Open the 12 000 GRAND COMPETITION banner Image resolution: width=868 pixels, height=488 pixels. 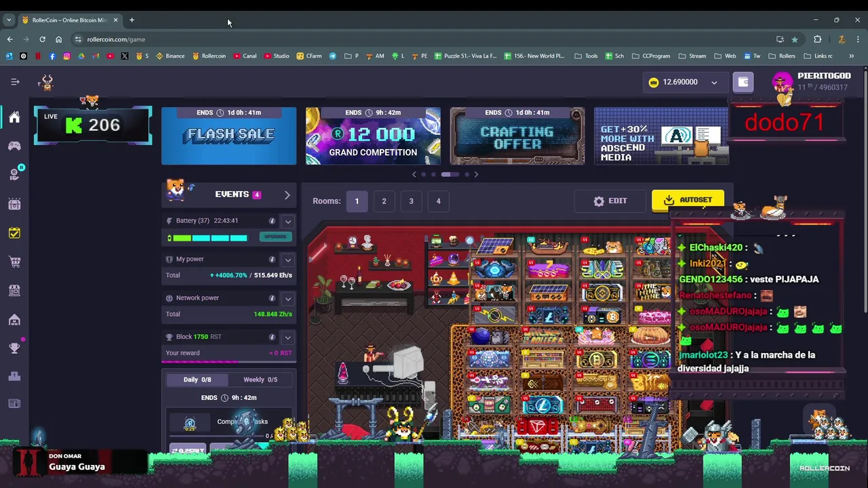373,136
